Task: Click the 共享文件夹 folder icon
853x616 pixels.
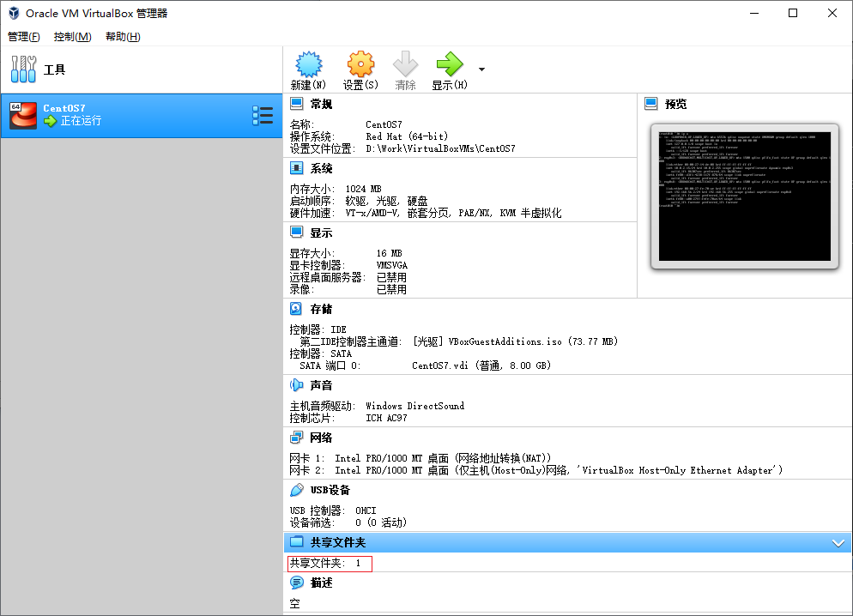Action: coord(296,541)
